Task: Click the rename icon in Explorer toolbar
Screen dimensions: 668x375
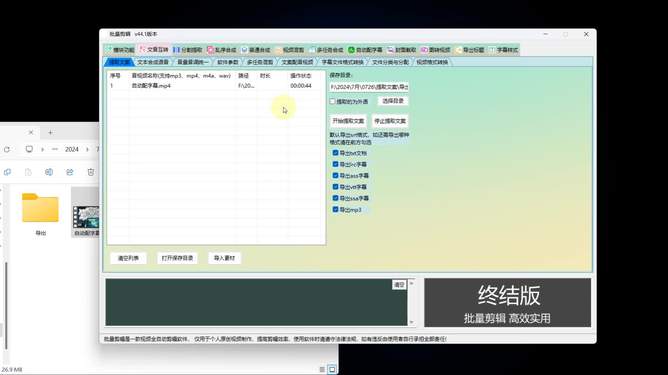Action: 49,172
